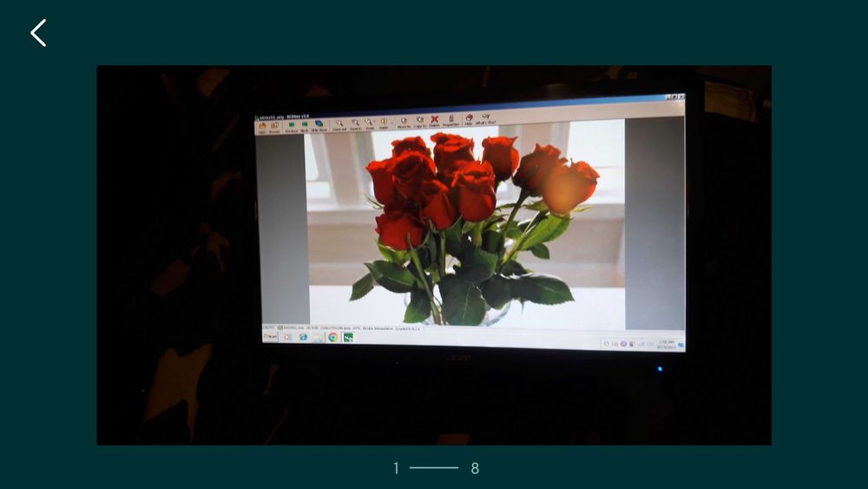Click Zoom Out magnifier in photographed ACDSee toolbar

click(339, 124)
